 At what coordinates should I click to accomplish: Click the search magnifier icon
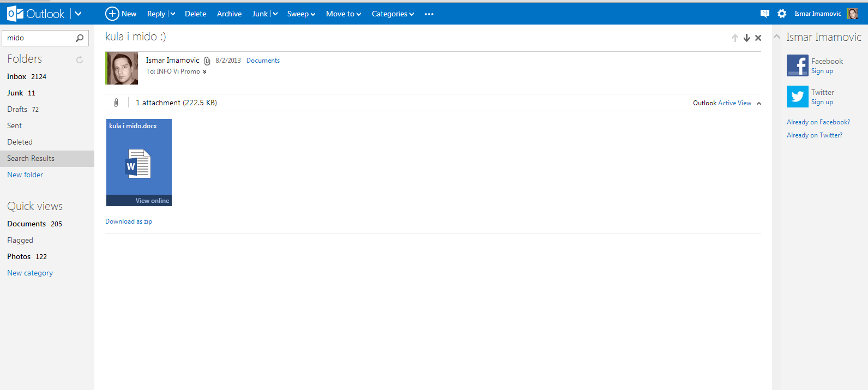pos(80,38)
